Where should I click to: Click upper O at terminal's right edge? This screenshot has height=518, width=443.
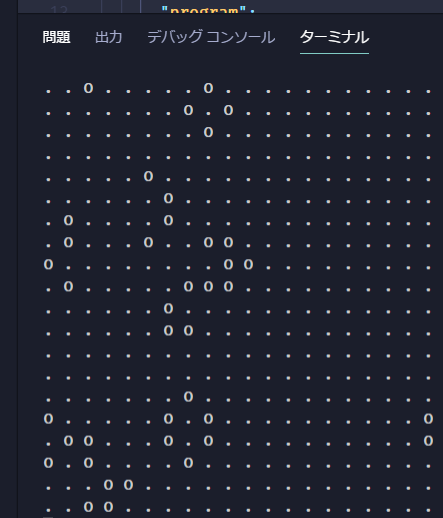[x=428, y=419]
